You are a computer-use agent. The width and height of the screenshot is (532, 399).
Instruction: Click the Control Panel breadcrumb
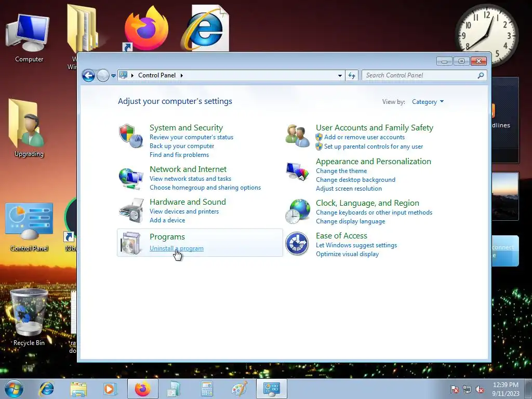click(157, 75)
